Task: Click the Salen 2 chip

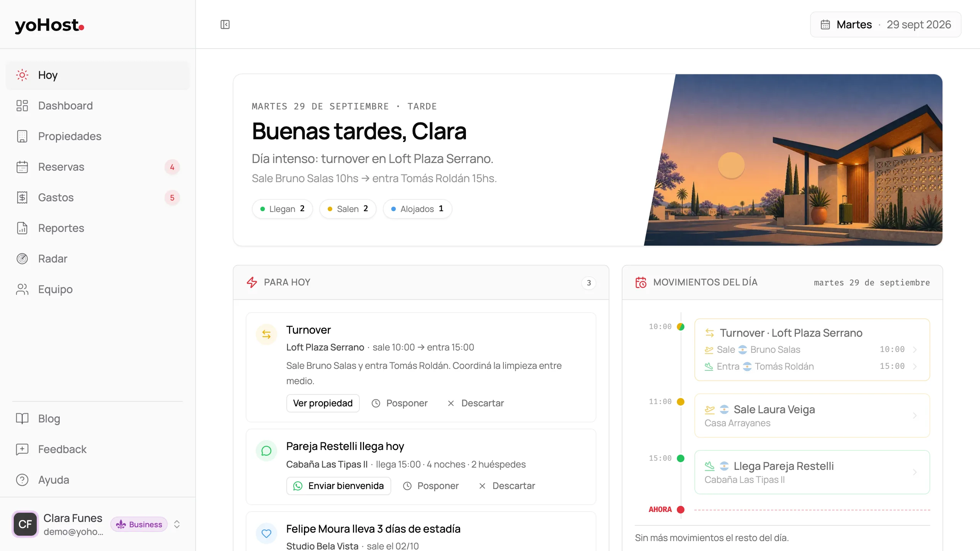Action: 348,209
